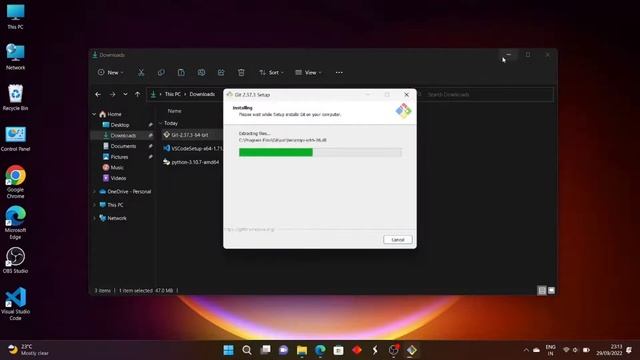Open Control Panel desktop icon
The width and height of the screenshot is (640, 360).
coord(15,139)
